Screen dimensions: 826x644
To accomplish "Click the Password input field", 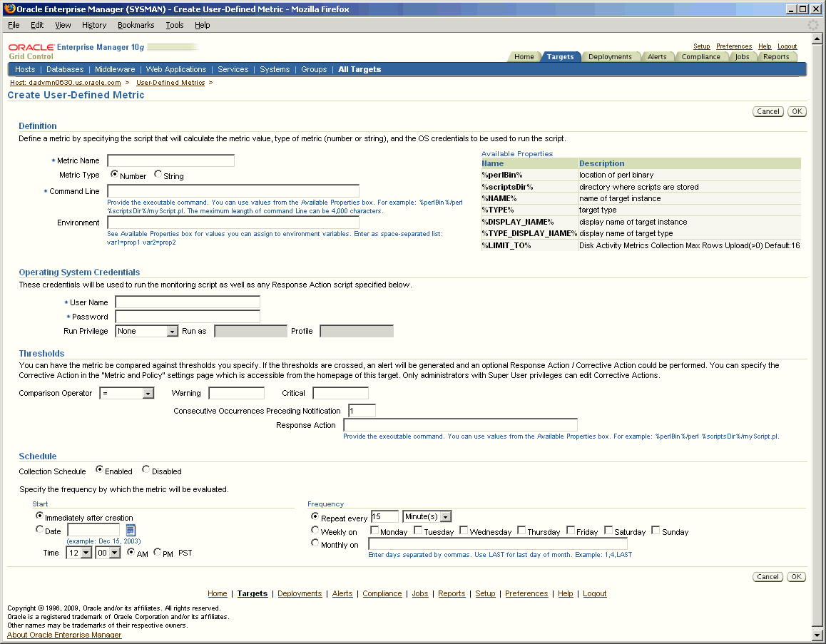I will [188, 317].
